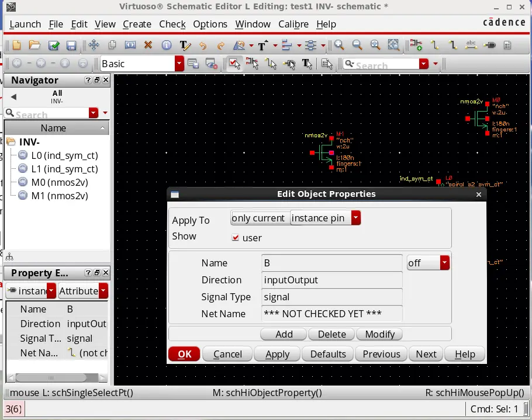Select the Stretch tool icon

(130, 45)
